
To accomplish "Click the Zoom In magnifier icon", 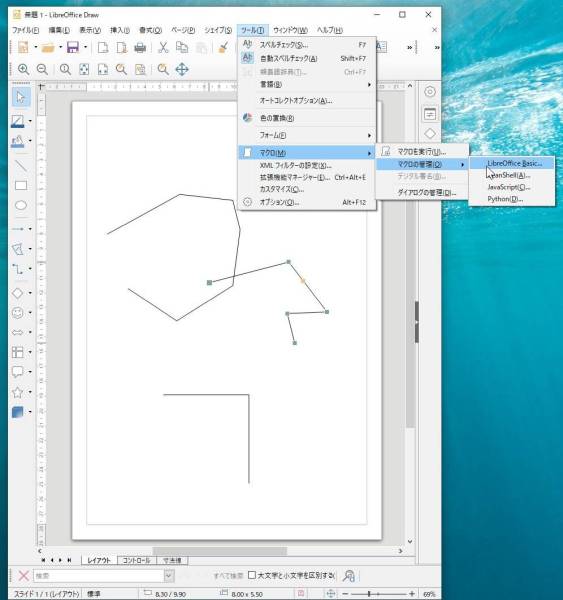I will pos(23,69).
